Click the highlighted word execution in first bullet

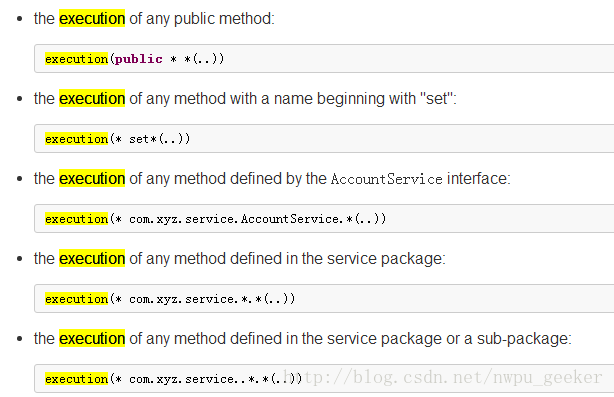(x=92, y=18)
